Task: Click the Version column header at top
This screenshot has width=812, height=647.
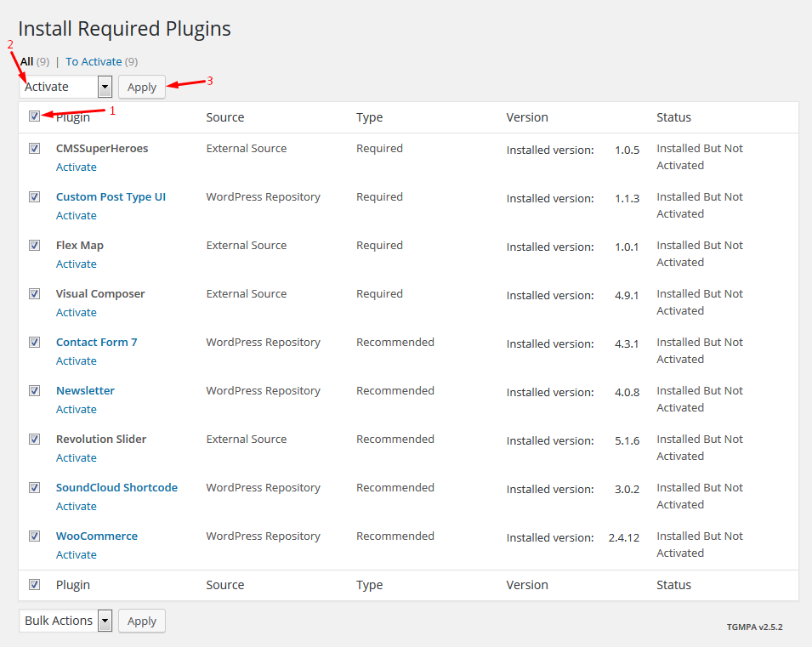Action: point(527,117)
